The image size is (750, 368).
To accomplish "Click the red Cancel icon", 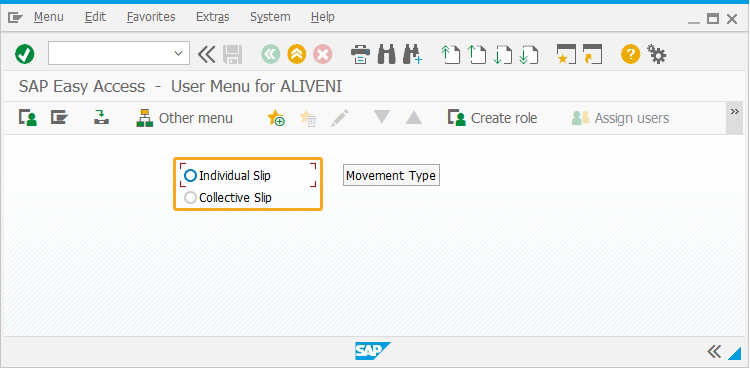I will [323, 54].
